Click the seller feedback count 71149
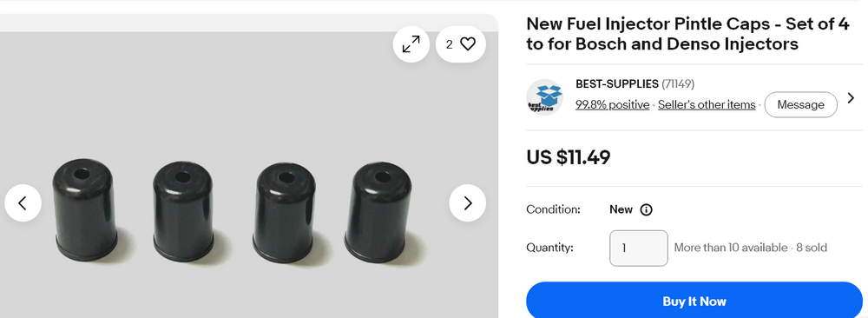 point(678,84)
